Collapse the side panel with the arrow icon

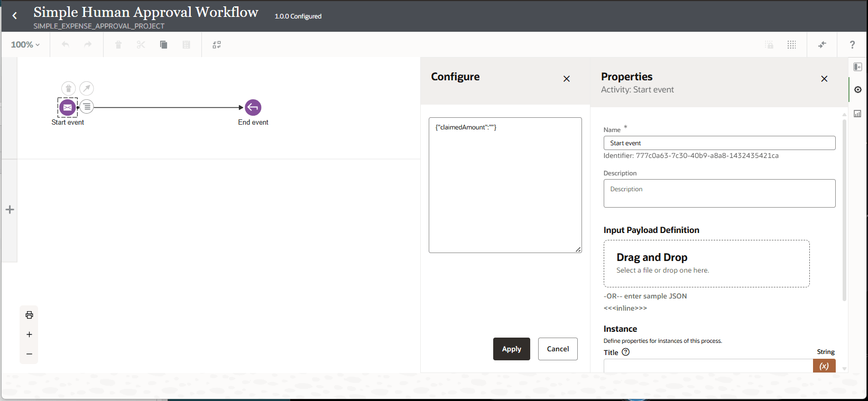(857, 67)
